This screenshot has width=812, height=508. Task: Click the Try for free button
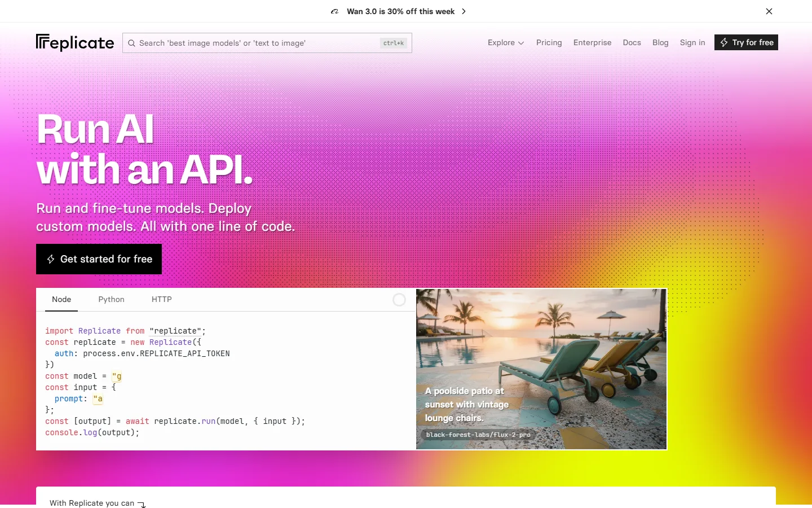tap(746, 42)
